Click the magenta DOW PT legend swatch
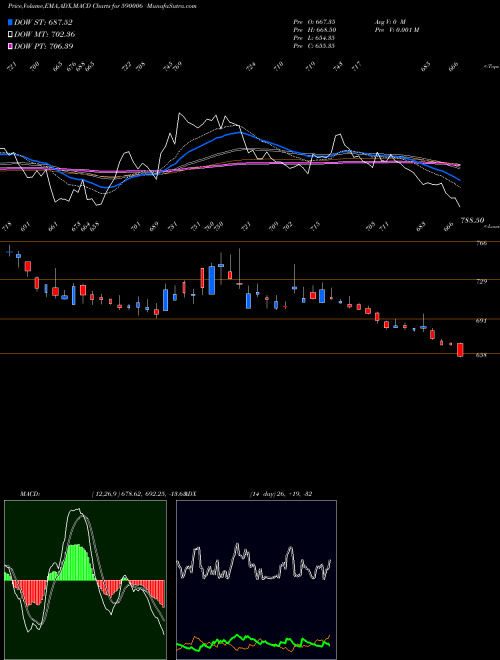 click(x=10, y=46)
